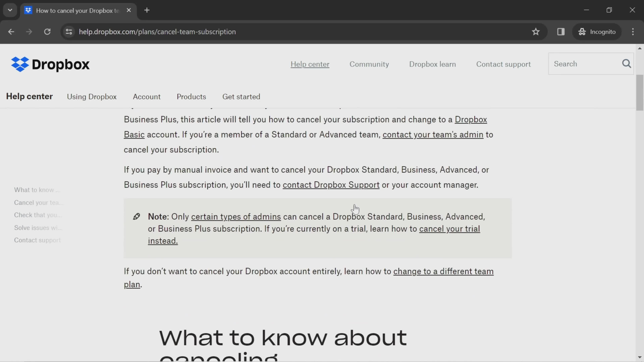Click the bold Help center heading

tap(30, 96)
